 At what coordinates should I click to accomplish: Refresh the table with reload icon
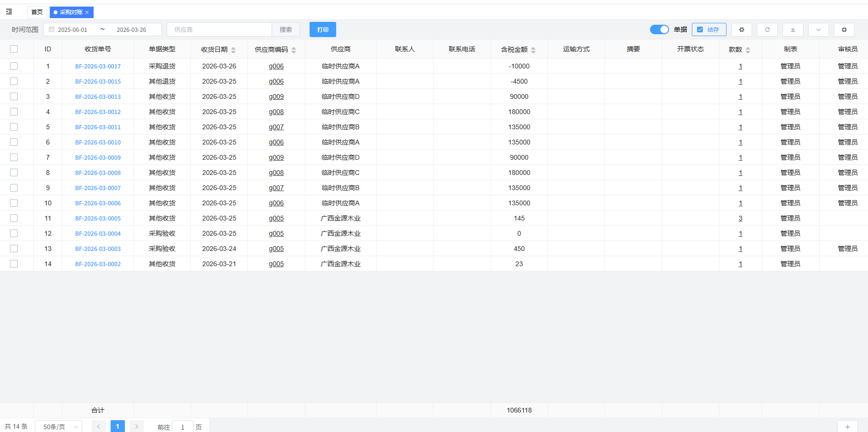(x=767, y=29)
